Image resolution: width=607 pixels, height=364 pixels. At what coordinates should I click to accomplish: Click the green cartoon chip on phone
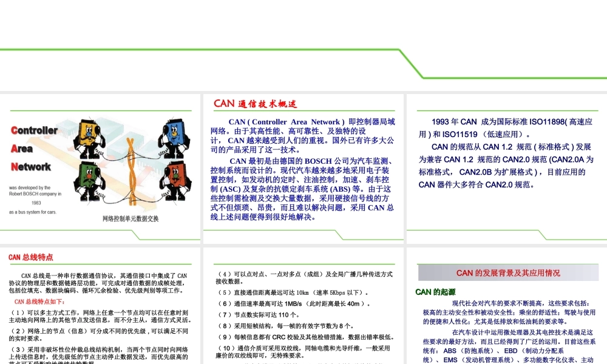click(90, 181)
